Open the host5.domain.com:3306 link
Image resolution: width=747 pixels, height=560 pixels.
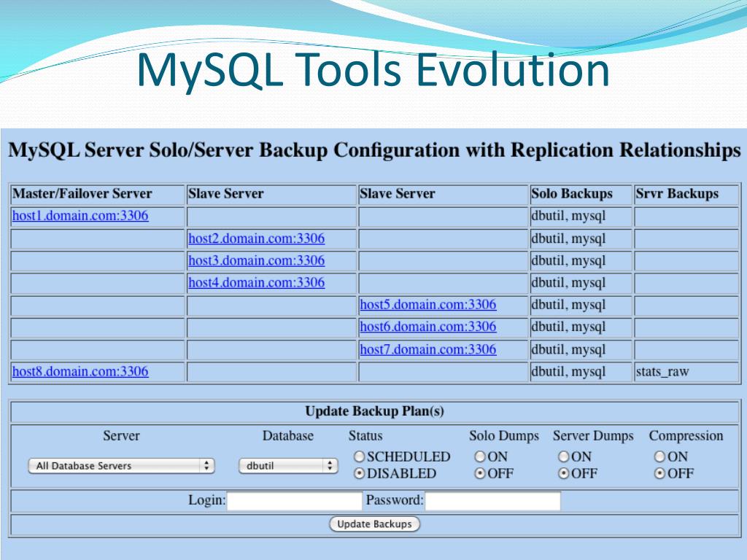pyautogui.click(x=427, y=304)
